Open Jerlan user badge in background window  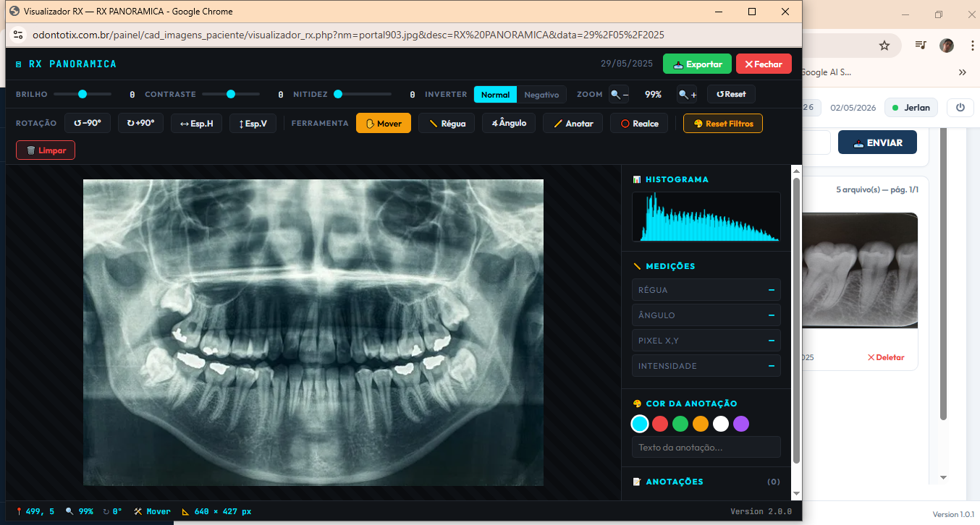[911, 108]
